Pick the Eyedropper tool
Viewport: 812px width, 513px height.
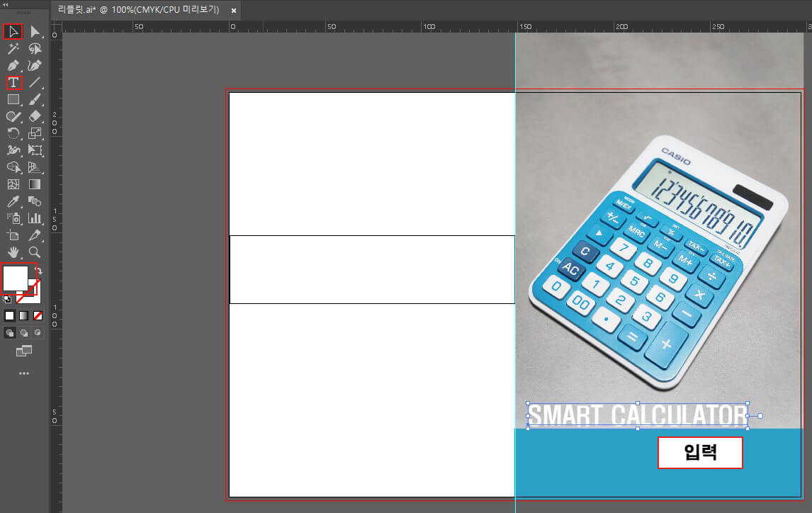click(x=13, y=201)
